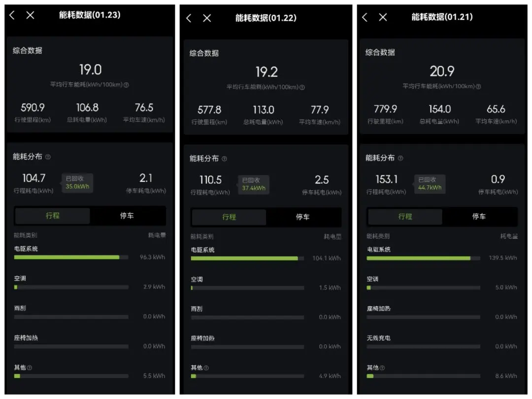Viewport: 532px width, 399px height.
Task: Click the 雨刮 row label on 01.23
Action: tap(20, 308)
